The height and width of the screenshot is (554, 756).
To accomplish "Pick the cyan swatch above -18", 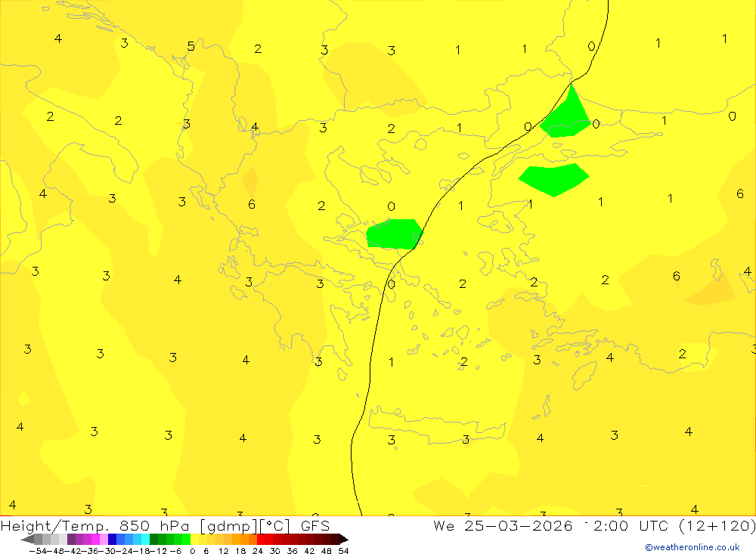I will [x=145, y=540].
